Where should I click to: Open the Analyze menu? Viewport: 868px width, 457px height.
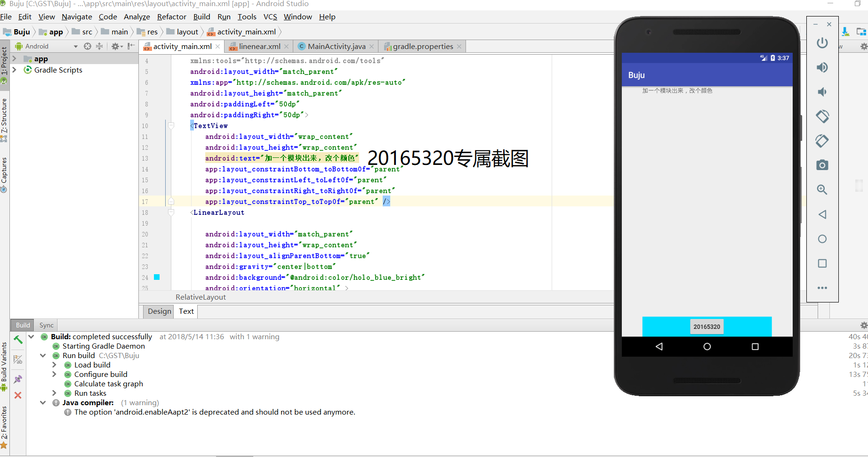click(137, 17)
